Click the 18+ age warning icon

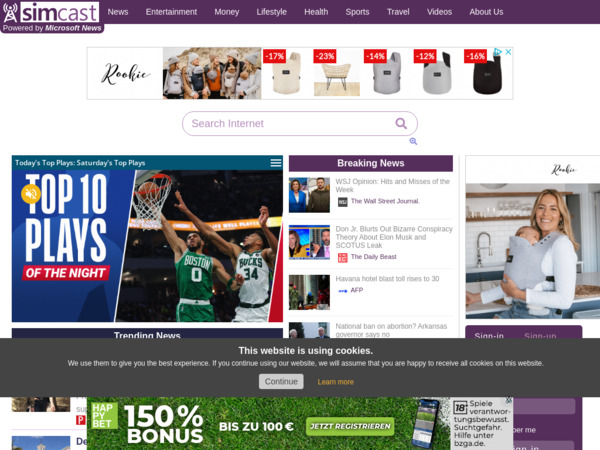[460, 408]
